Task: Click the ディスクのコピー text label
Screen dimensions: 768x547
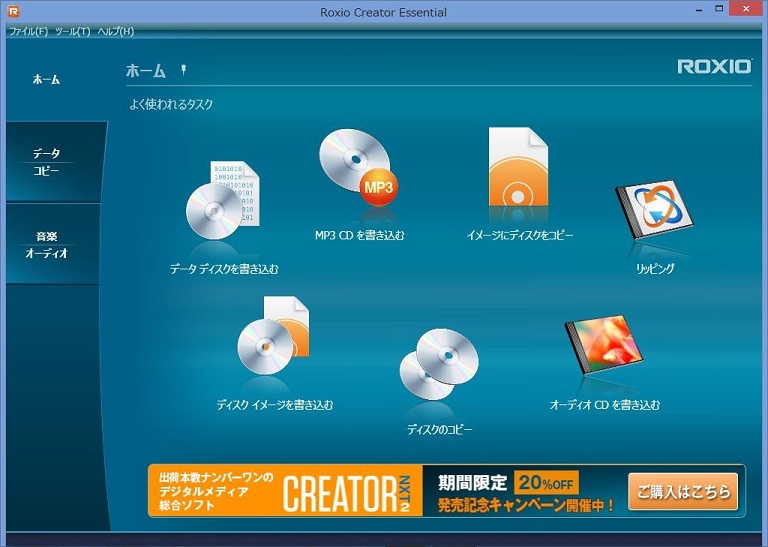Action: click(439, 429)
